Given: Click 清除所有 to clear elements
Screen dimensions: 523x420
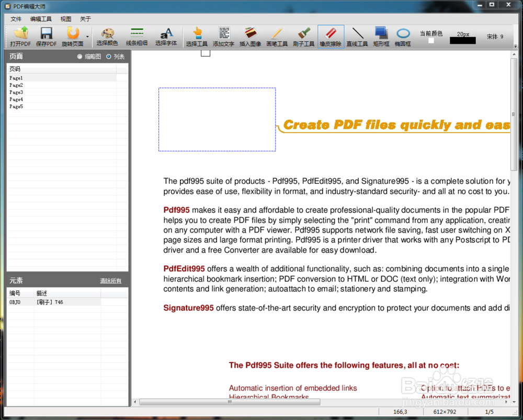Looking at the screenshot, I should coord(111,281).
